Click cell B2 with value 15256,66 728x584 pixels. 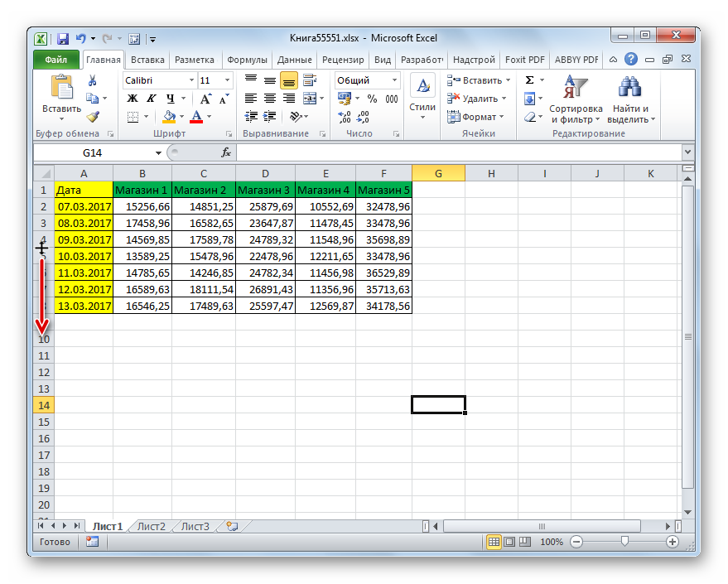coord(142,206)
